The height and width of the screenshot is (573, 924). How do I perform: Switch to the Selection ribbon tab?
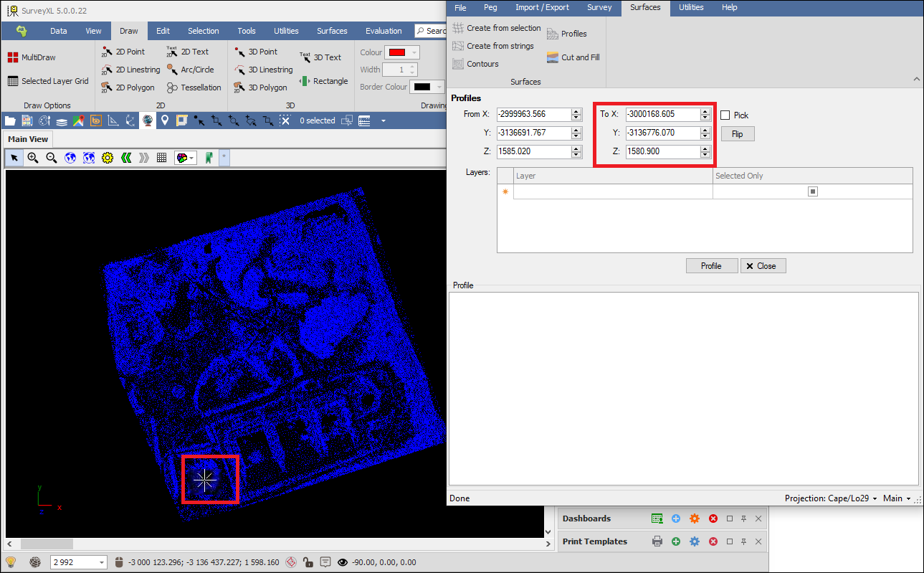pyautogui.click(x=204, y=31)
